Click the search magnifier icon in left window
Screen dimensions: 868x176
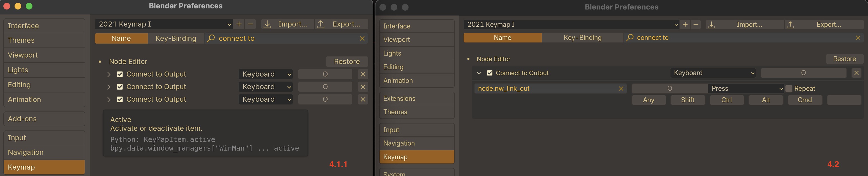(x=211, y=39)
